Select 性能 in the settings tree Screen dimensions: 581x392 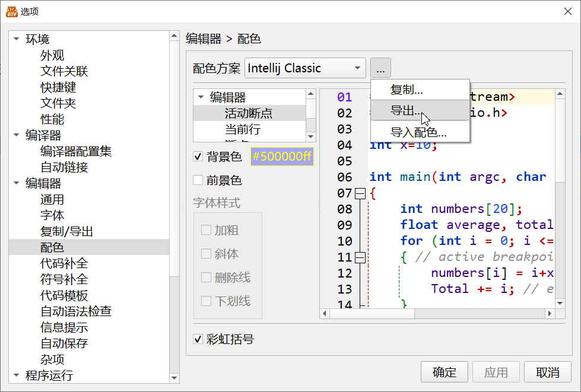(x=52, y=119)
